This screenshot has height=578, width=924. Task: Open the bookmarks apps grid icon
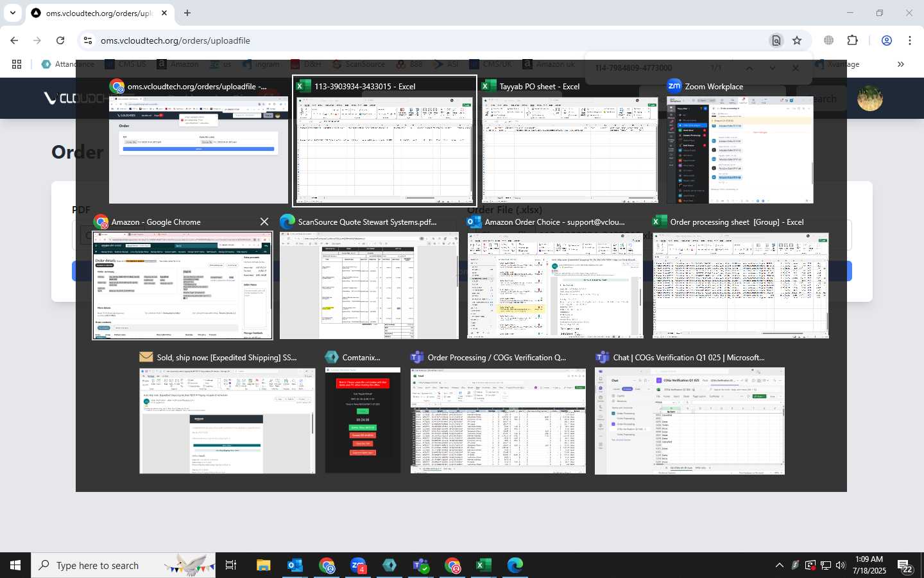pyautogui.click(x=17, y=64)
